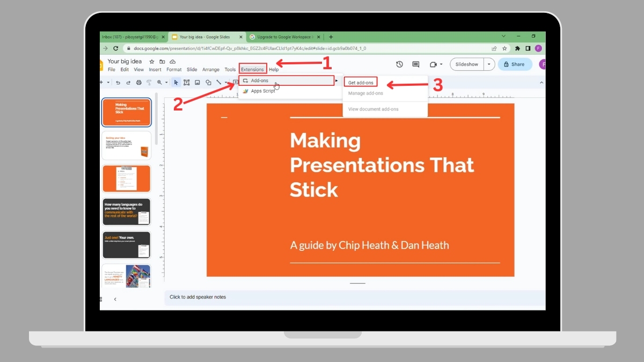
Task: Click the Insert image toolbar icon
Action: [x=197, y=83]
